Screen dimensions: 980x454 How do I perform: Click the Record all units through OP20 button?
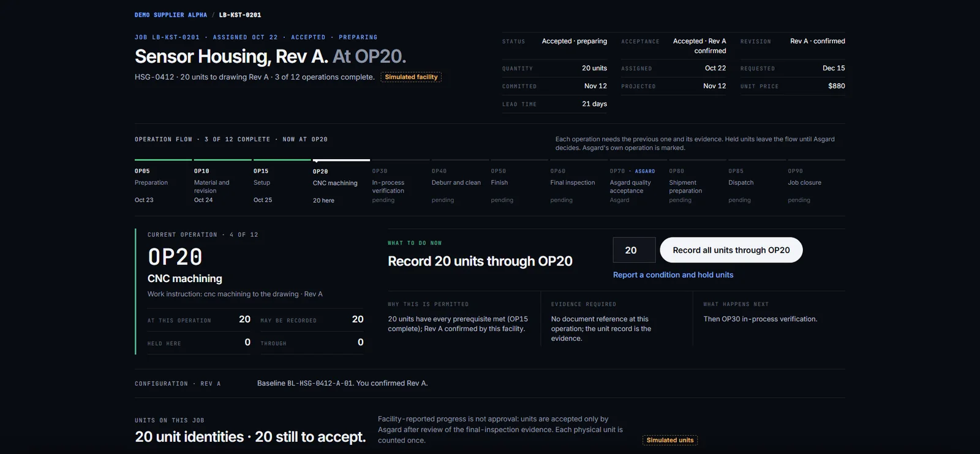tap(731, 250)
